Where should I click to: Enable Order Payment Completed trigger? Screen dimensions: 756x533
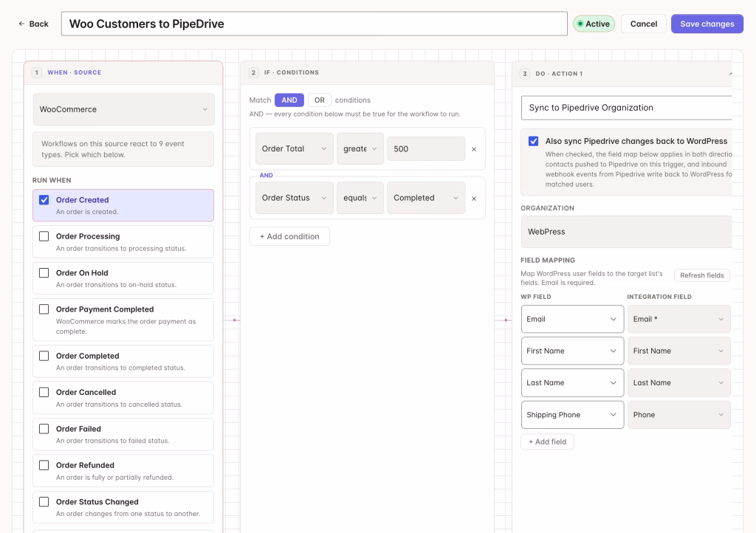(44, 309)
